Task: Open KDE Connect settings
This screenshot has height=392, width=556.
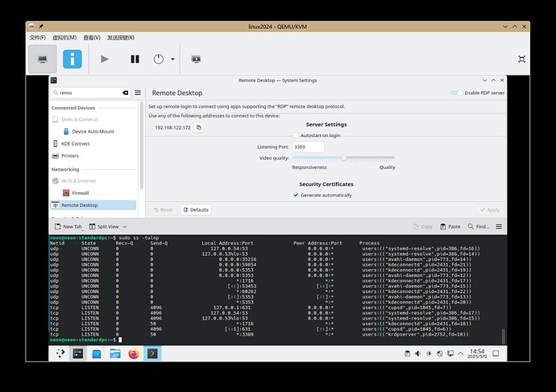Action: click(x=93, y=143)
